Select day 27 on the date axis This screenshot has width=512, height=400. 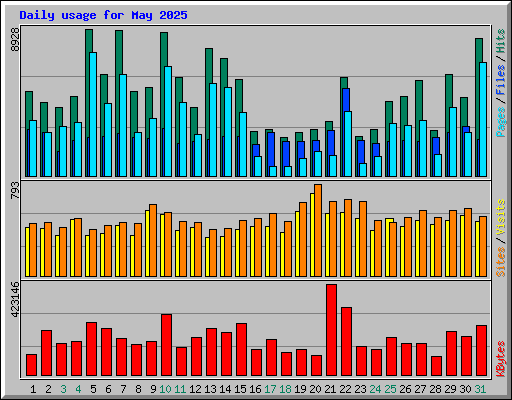[x=420, y=389]
